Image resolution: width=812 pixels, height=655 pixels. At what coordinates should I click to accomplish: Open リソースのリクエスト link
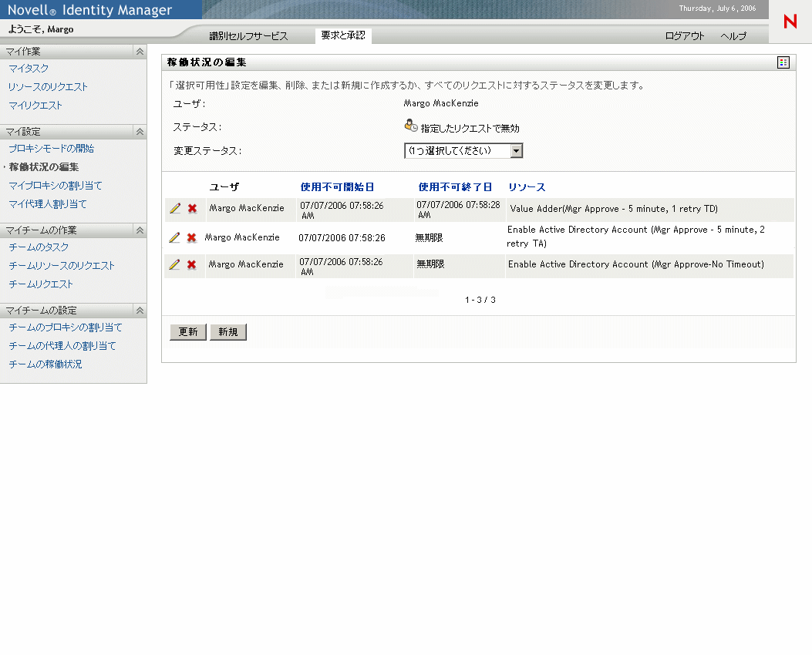click(x=48, y=87)
